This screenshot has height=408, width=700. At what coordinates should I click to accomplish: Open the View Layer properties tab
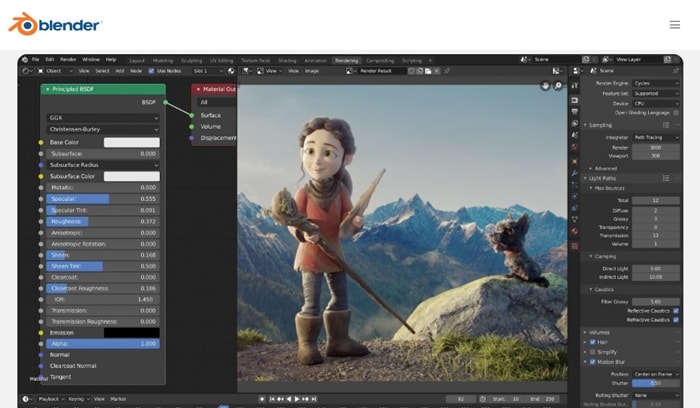point(575,123)
